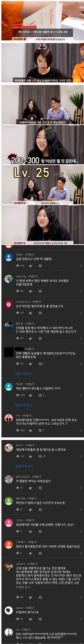
Task: Dislike the comment by Kake Fig
Action: 30,291
